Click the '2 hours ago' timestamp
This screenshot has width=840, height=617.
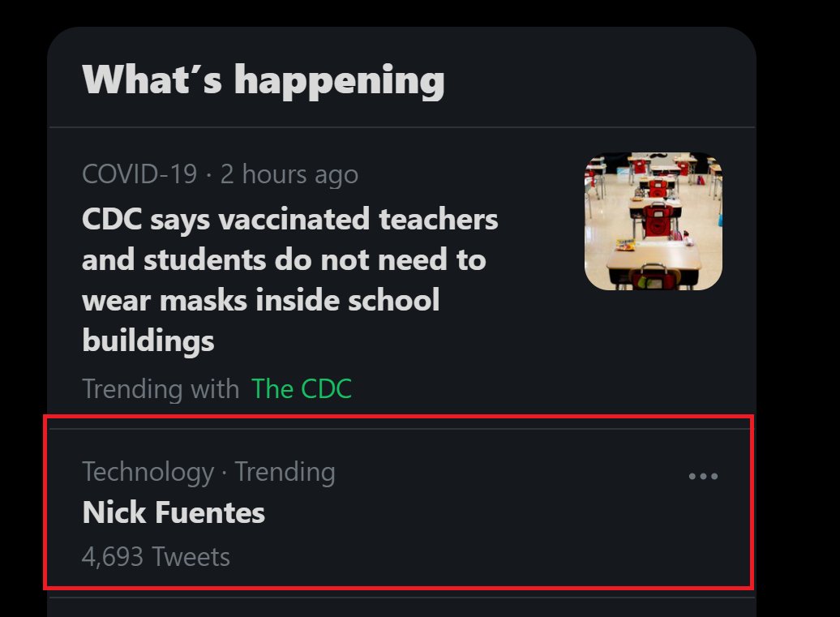(289, 174)
